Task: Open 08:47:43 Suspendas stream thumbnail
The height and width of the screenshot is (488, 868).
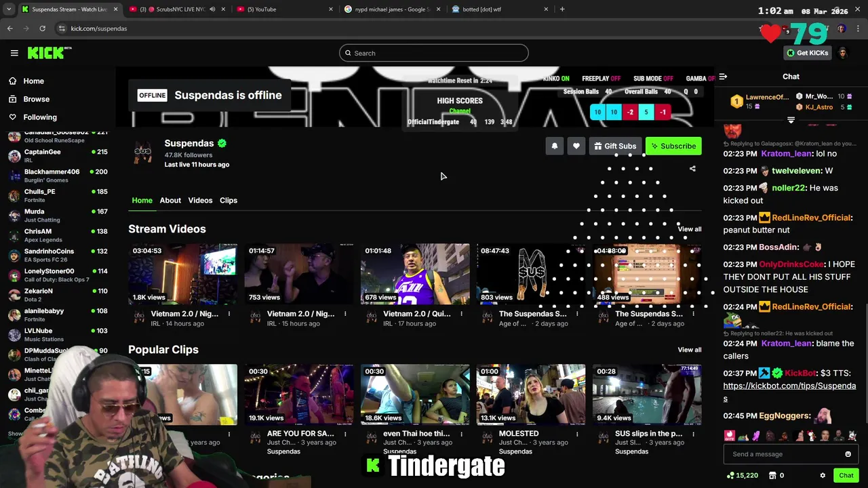Action: (x=531, y=274)
